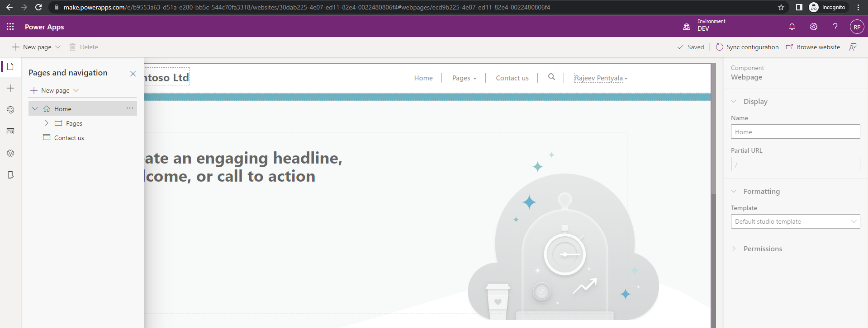
Task: Select Contact us page in navigation tree
Action: coord(69,138)
